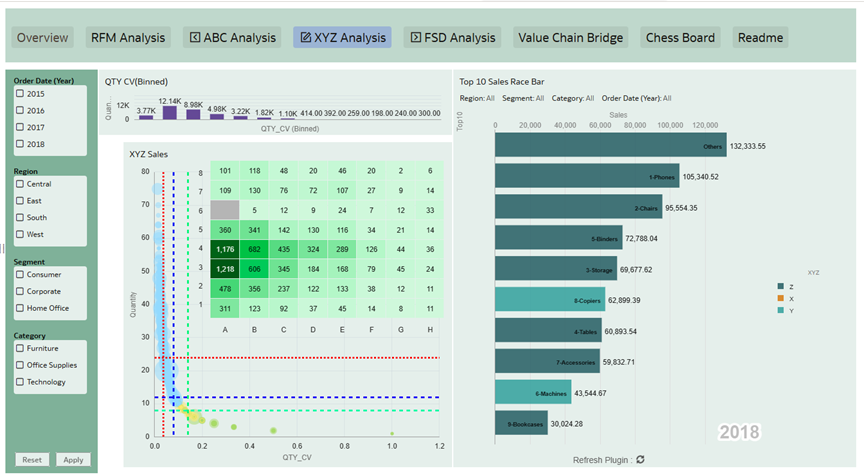Click the icon on ABC Analysis tab
The height and width of the screenshot is (475, 864).
click(x=195, y=37)
